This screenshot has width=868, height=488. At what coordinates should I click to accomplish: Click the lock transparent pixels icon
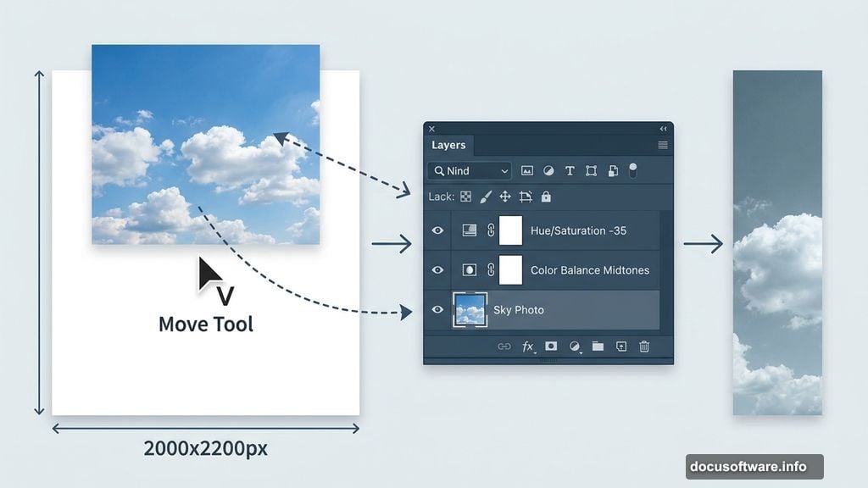[x=465, y=197]
